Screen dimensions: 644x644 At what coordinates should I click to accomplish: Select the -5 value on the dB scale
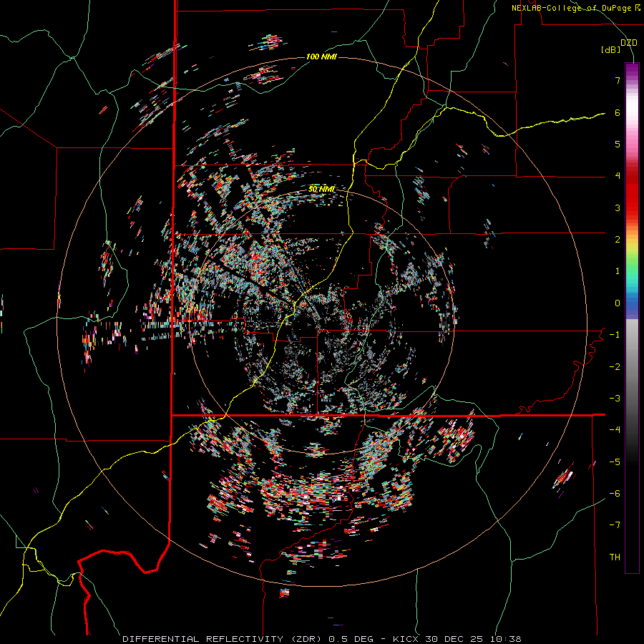(x=615, y=462)
